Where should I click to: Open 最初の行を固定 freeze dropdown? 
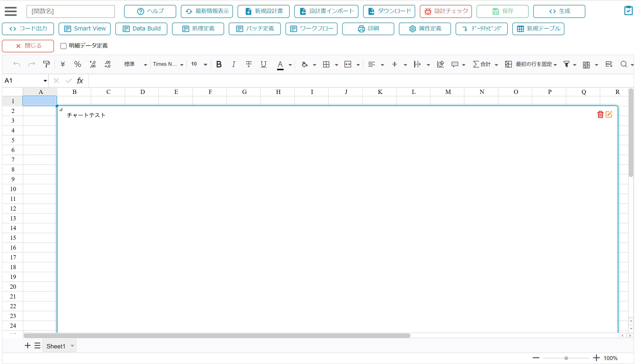point(531,64)
